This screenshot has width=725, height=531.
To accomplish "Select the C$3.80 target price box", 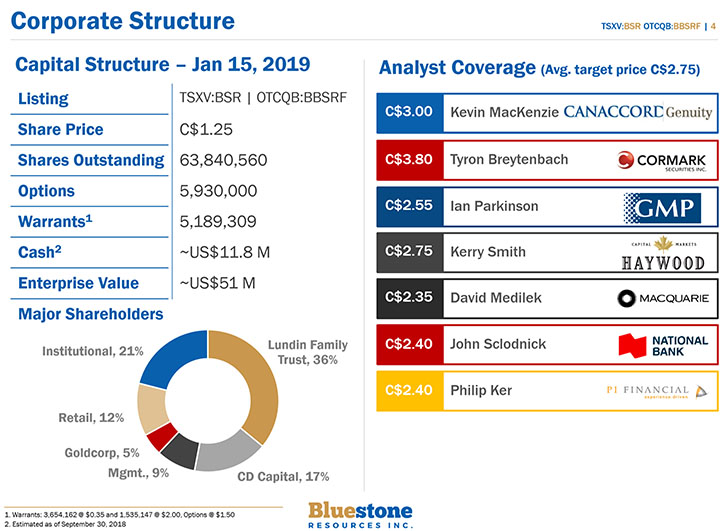I will click(410, 160).
